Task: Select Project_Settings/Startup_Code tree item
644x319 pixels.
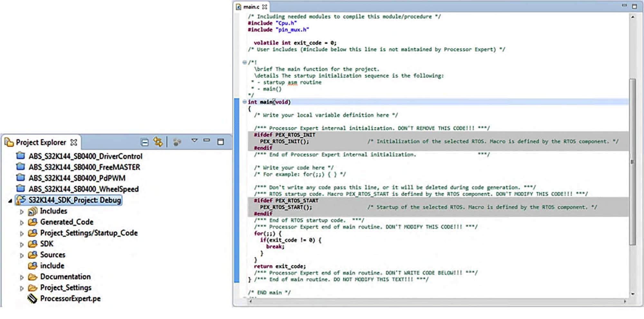Action: tap(89, 233)
